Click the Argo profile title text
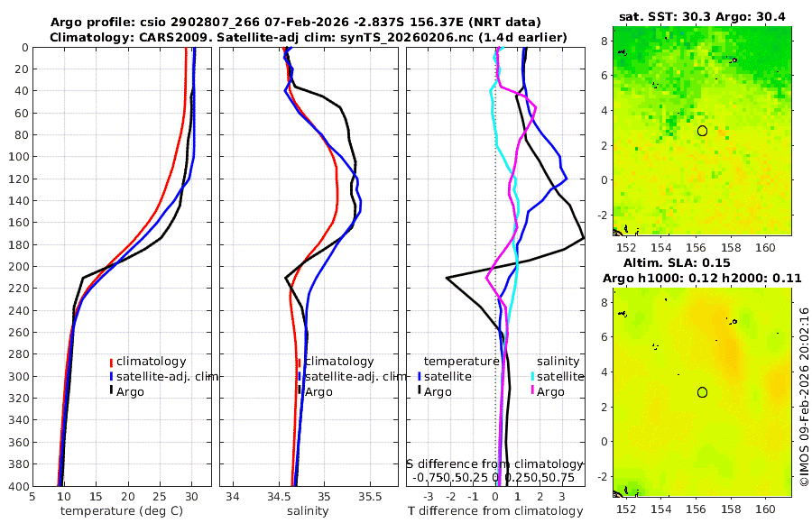 296,23
